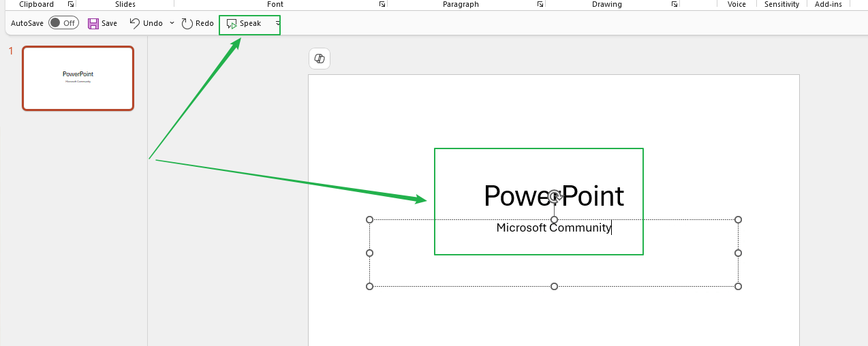Click the Speak button
The width and height of the screenshot is (868, 346).
(244, 24)
